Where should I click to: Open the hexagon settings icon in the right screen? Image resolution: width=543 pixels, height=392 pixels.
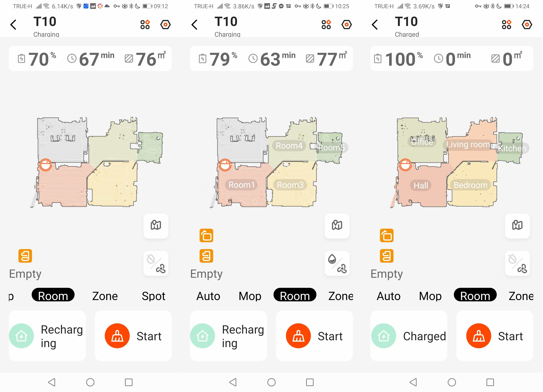click(x=527, y=24)
